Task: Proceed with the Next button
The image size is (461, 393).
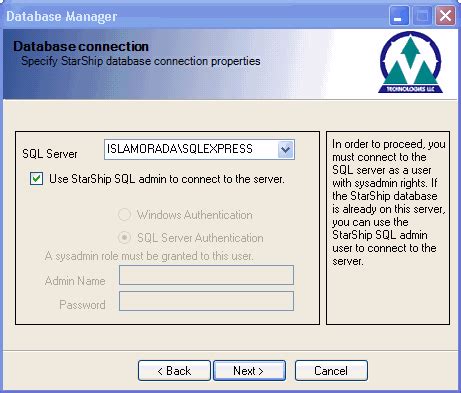Action: [249, 371]
